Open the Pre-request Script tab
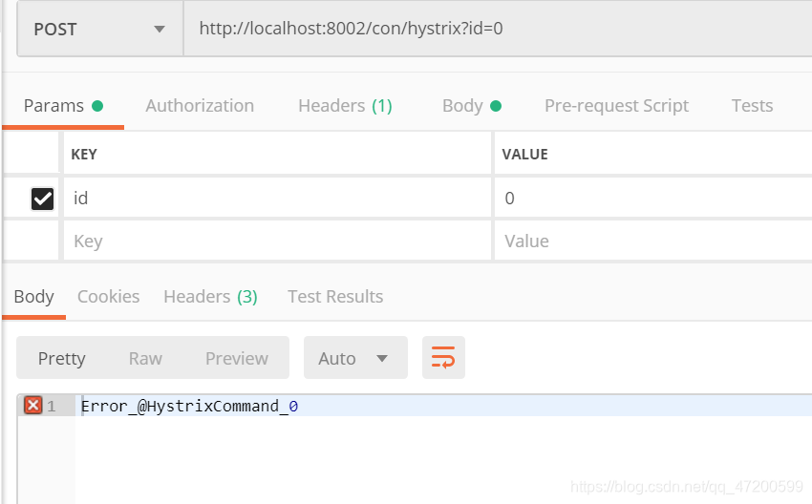The height and width of the screenshot is (504, 812). coord(616,106)
